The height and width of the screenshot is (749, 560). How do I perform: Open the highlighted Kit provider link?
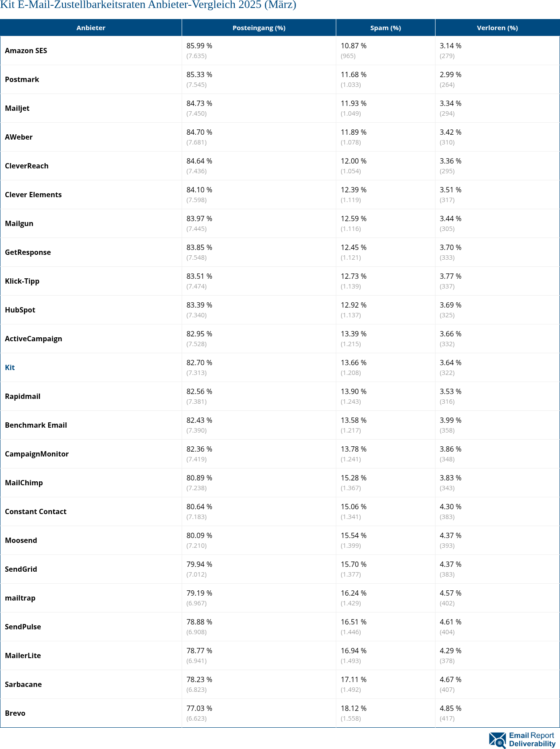10,367
